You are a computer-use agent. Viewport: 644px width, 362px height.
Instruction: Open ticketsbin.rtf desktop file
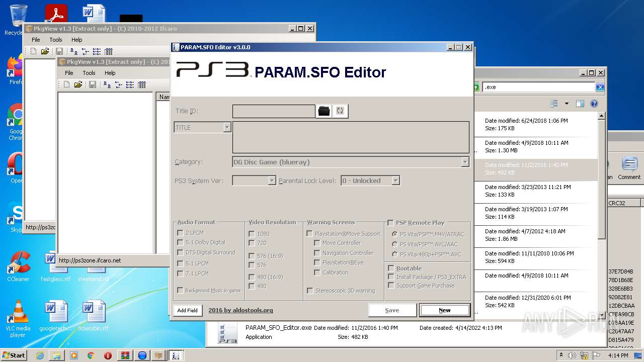[x=94, y=316]
